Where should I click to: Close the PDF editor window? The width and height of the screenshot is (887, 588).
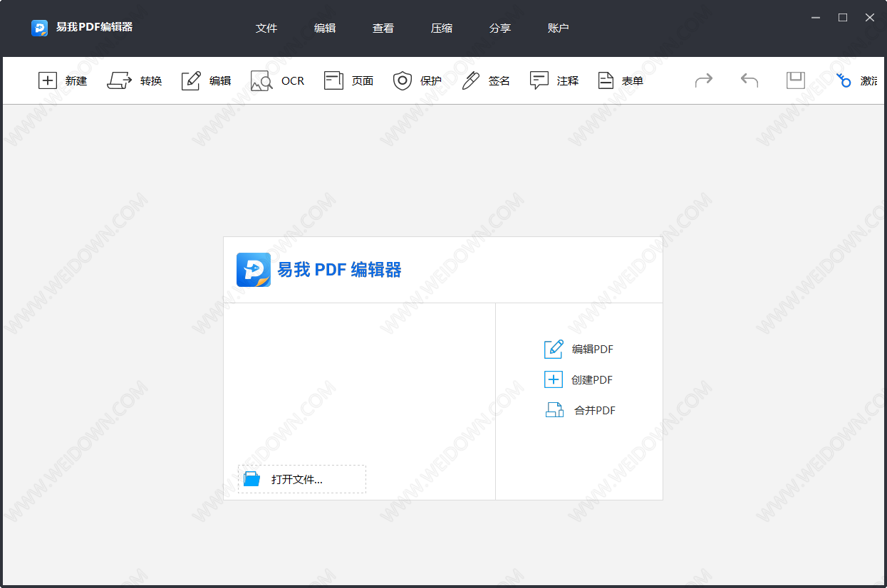coord(870,18)
